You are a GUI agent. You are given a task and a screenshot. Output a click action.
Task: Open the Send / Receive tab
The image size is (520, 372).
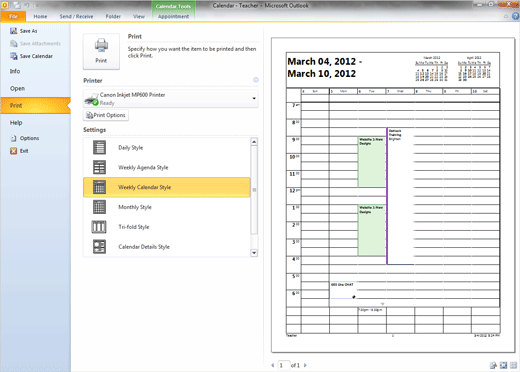coord(76,16)
